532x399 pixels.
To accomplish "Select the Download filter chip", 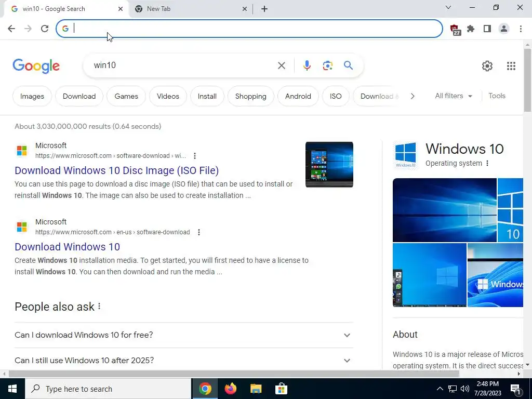I will [79, 96].
